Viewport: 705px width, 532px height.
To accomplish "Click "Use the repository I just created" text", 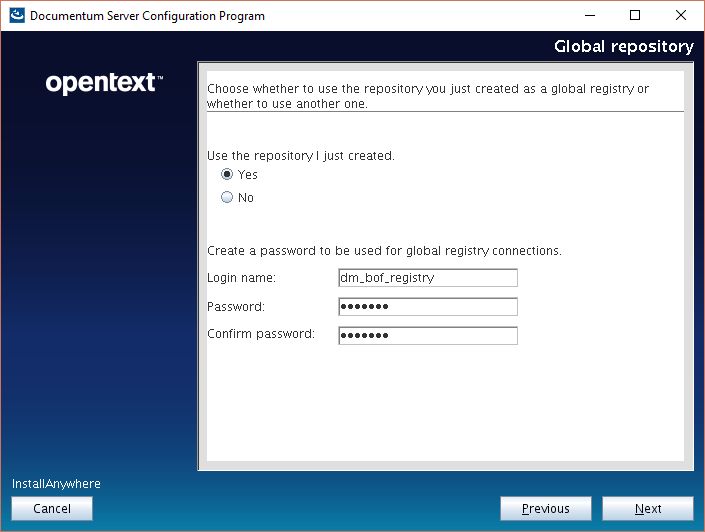I will pyautogui.click(x=300, y=156).
